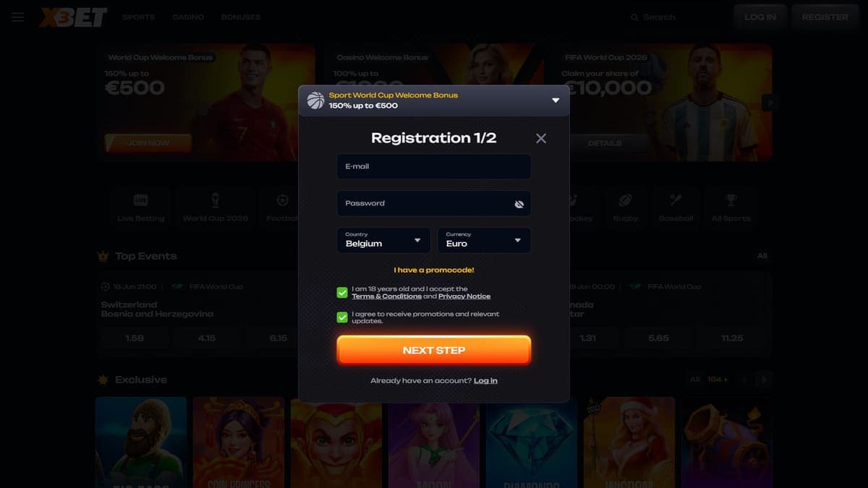Image resolution: width=868 pixels, height=488 pixels.
Task: Open the hamburger menu icon
Action: pyautogui.click(x=17, y=17)
